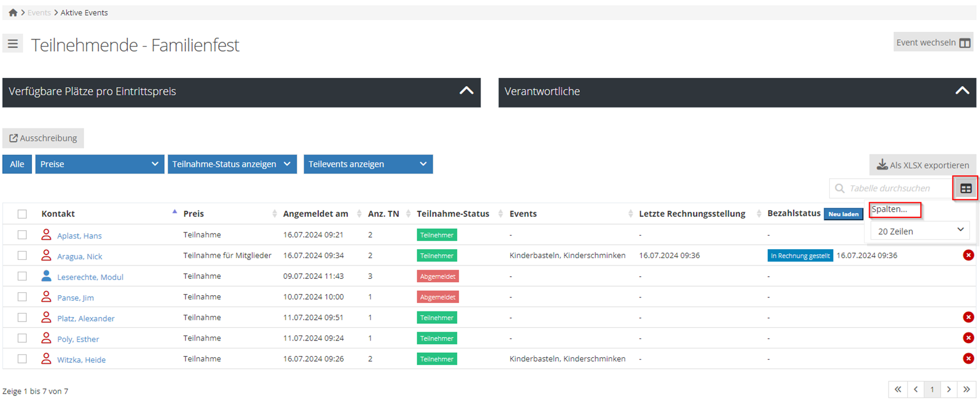Click the Tabelle durchsuchen search field
This screenshot has height=401, width=980.
point(895,188)
